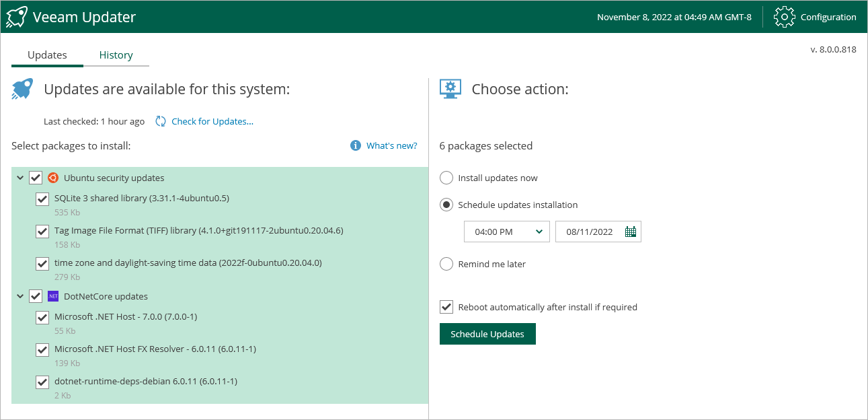Viewport: 868px width, 420px height.
Task: Toggle Reboot automatically after install checkbox
Action: [446, 307]
